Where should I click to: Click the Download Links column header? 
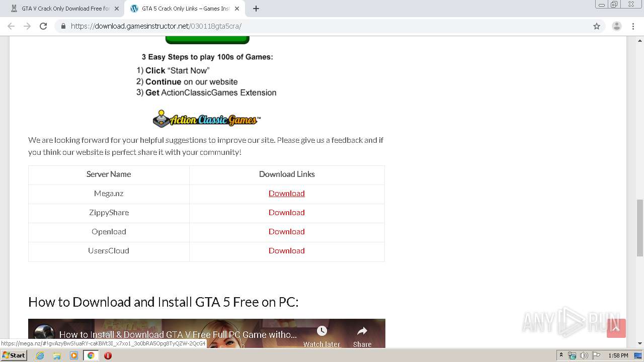pyautogui.click(x=287, y=174)
